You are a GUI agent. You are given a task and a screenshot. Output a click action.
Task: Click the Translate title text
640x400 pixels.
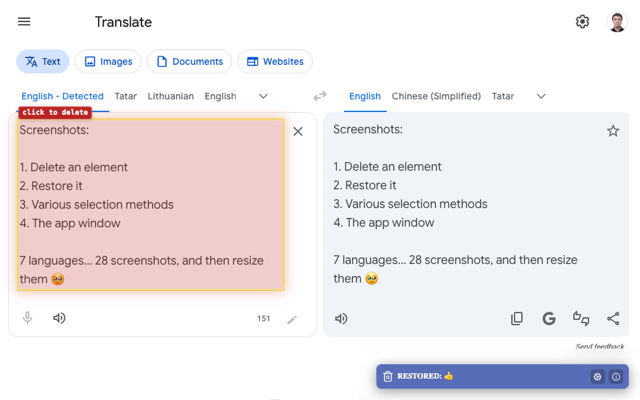pos(123,22)
